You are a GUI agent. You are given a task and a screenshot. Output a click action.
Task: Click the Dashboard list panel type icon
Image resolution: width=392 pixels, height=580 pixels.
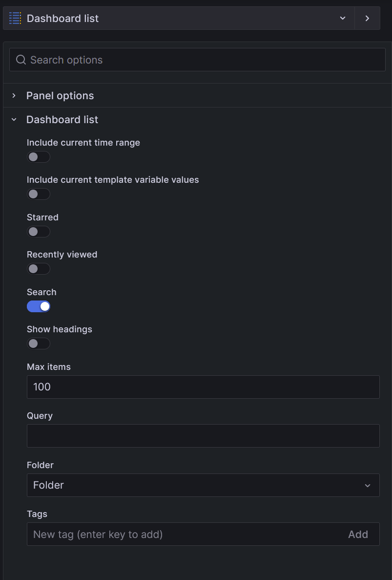(15, 19)
